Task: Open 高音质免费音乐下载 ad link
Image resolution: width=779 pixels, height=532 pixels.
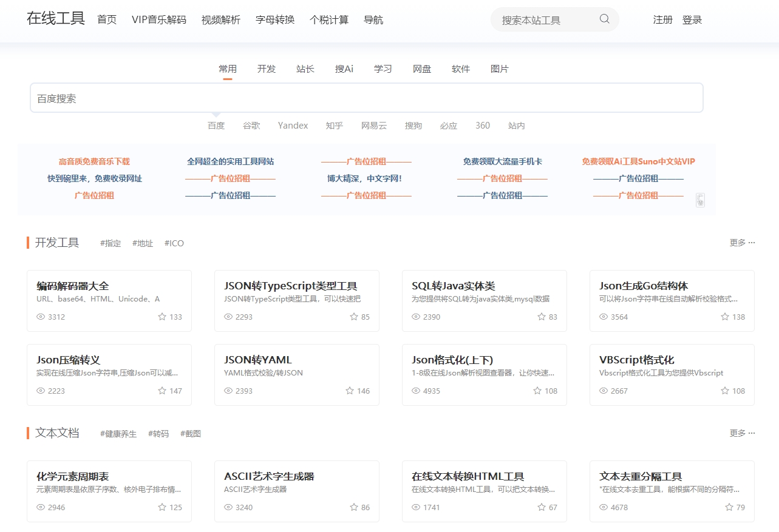Action: 94,161
